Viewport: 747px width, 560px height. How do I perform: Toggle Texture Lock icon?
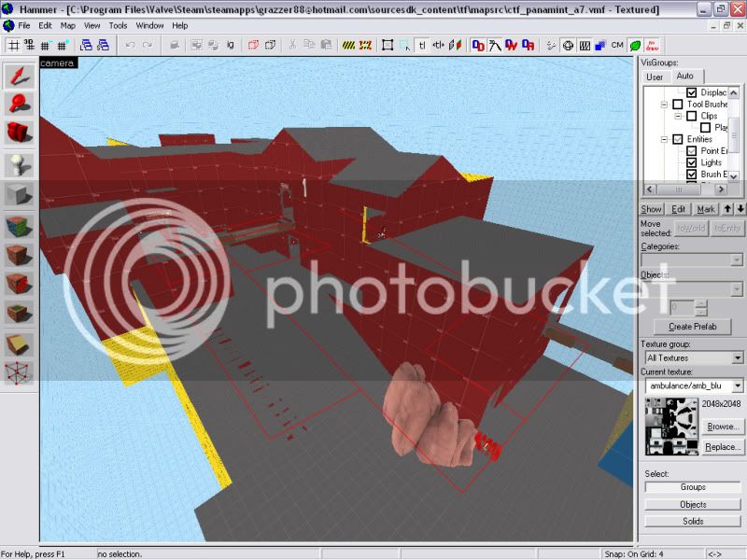tap(422, 45)
